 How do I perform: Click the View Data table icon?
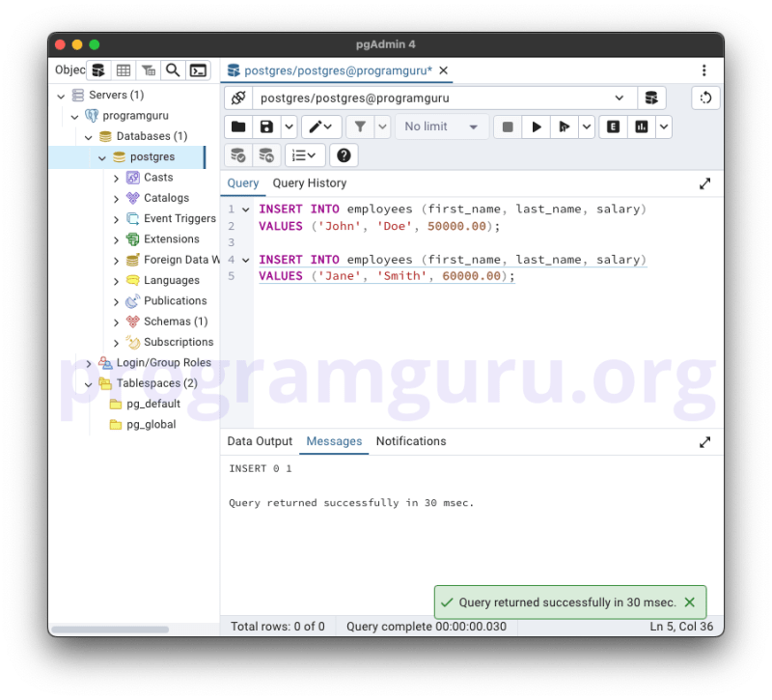(124, 70)
